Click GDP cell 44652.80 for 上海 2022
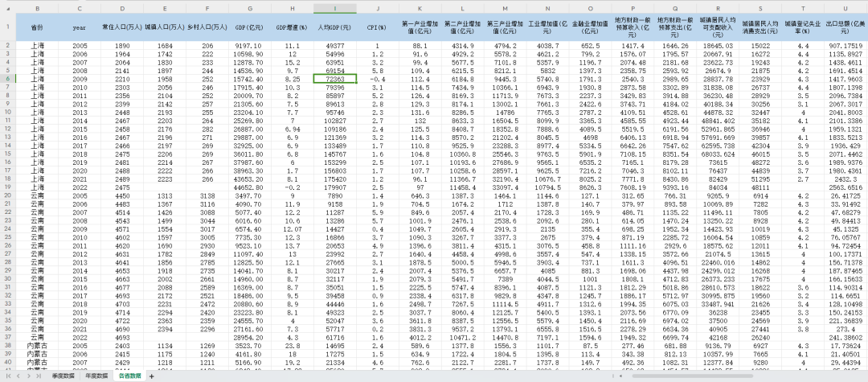 pyautogui.click(x=250, y=187)
